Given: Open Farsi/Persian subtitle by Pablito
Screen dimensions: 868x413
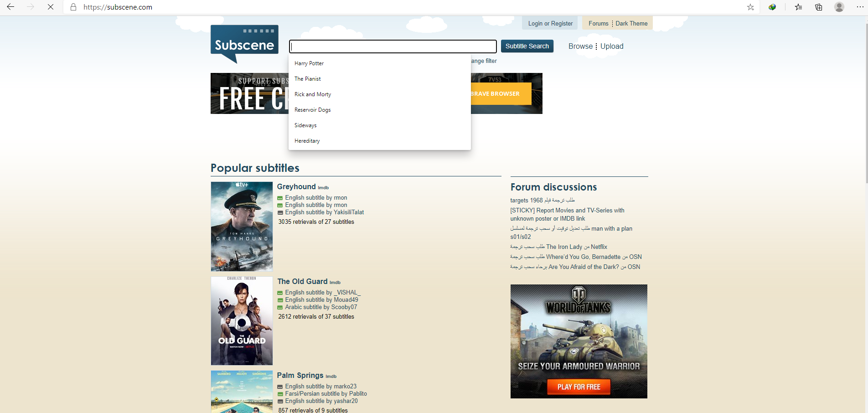Looking at the screenshot, I should pos(326,394).
